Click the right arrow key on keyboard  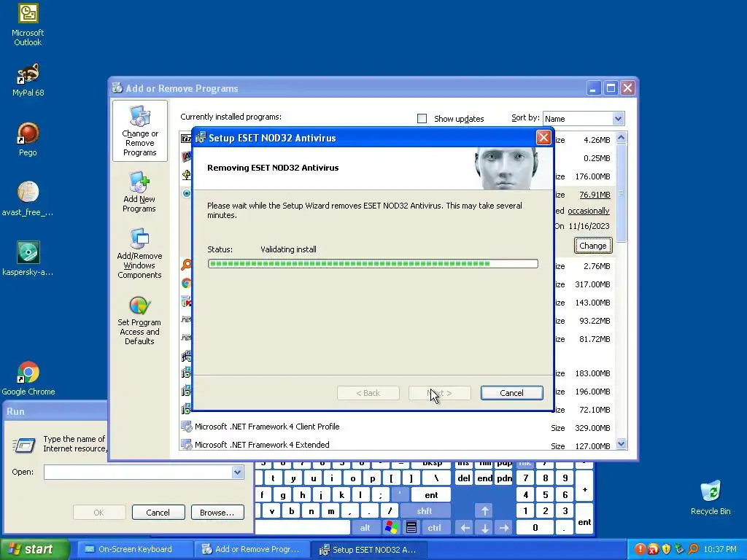pyautogui.click(x=504, y=528)
